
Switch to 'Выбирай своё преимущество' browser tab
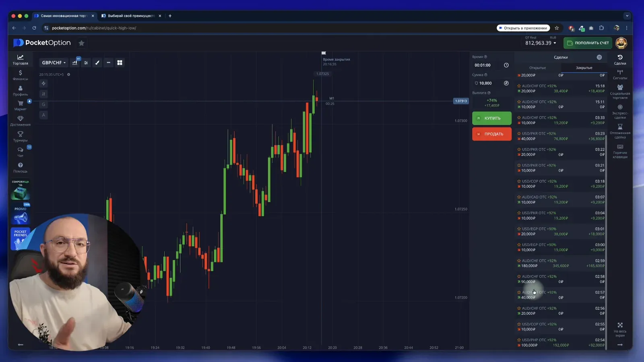(131, 16)
